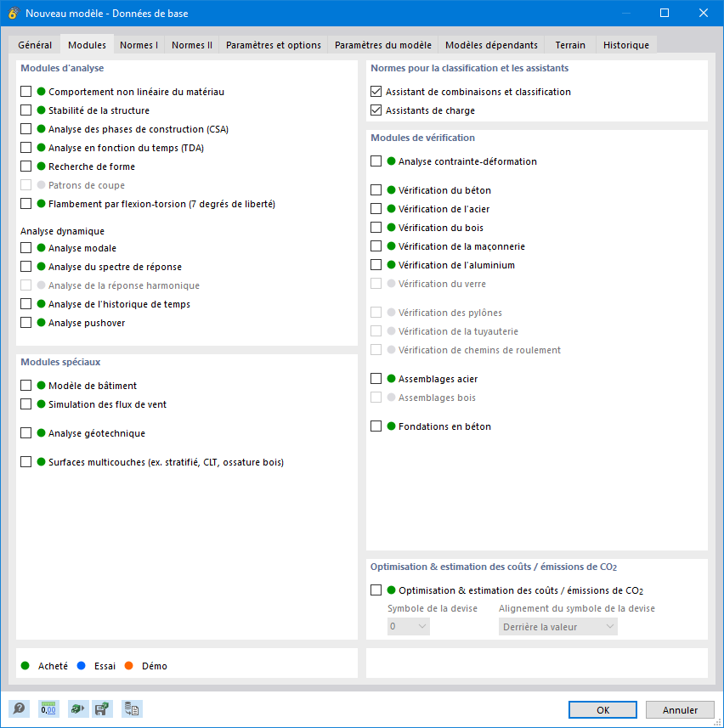This screenshot has width=724, height=728.
Task: Click the blue Essai legend dot
Action: pos(82,666)
